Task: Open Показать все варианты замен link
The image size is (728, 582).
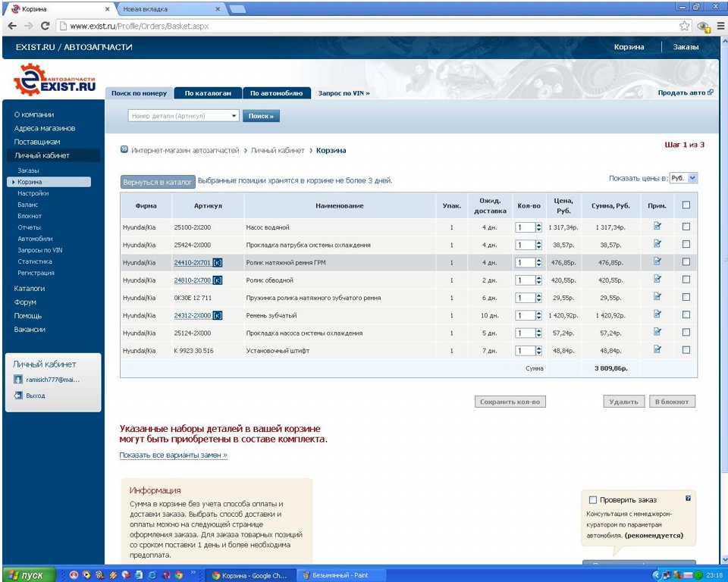Action: coord(173,455)
